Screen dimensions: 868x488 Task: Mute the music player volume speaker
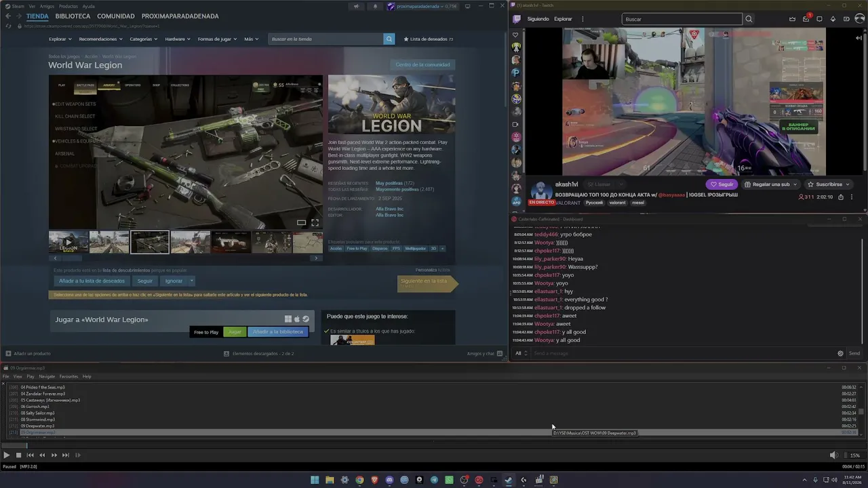tap(833, 455)
